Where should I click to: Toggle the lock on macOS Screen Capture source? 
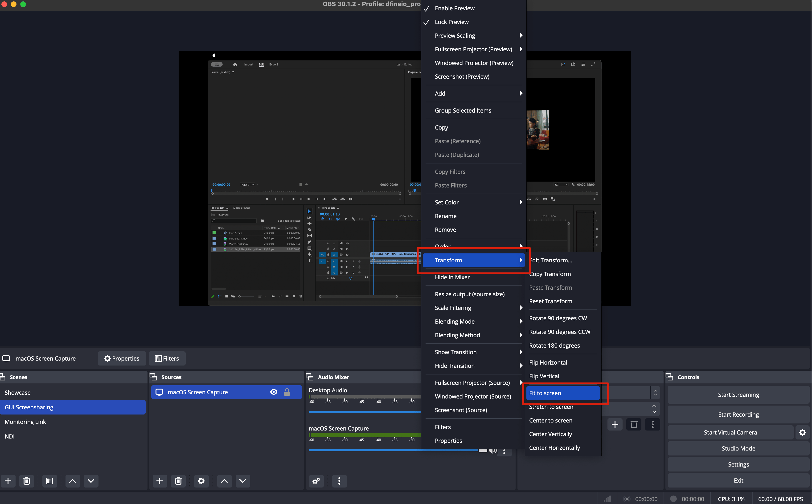pyautogui.click(x=287, y=392)
